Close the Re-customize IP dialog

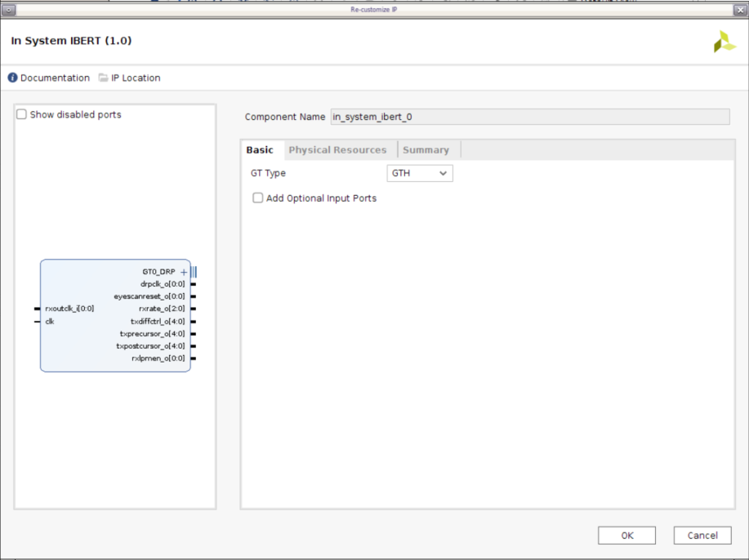(x=740, y=10)
